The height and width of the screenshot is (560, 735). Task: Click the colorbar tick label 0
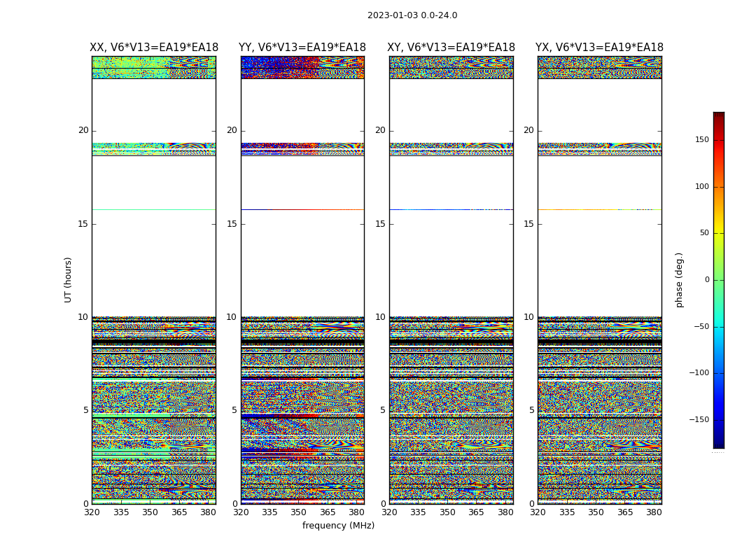pyautogui.click(x=707, y=280)
